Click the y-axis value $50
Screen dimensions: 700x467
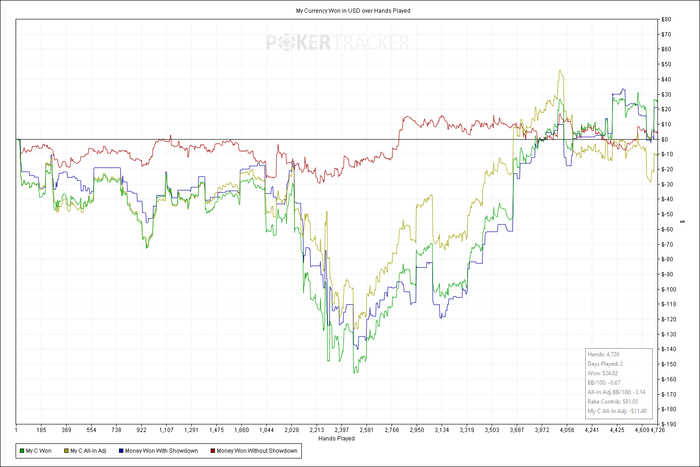point(666,64)
